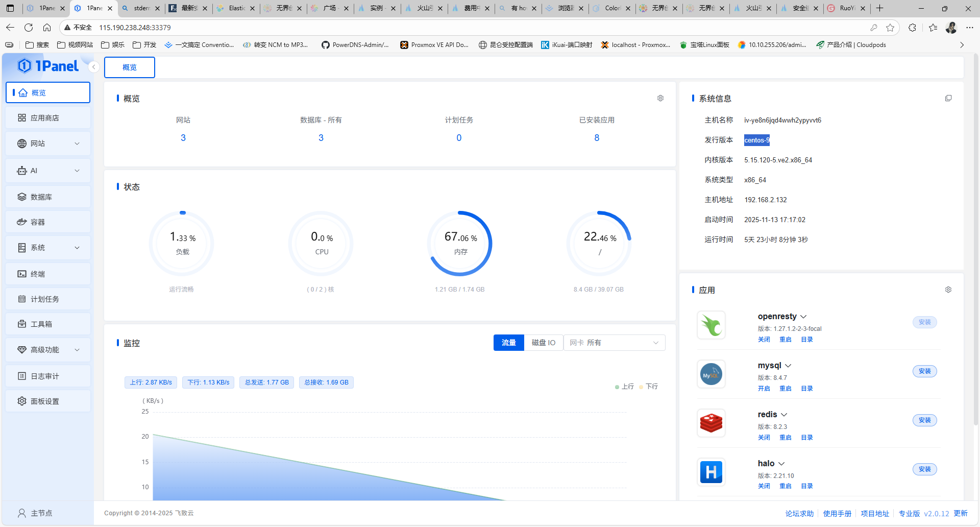This screenshot has width=980, height=527.
Task: Switch monitor to 磁盘 IO
Action: [x=543, y=343]
